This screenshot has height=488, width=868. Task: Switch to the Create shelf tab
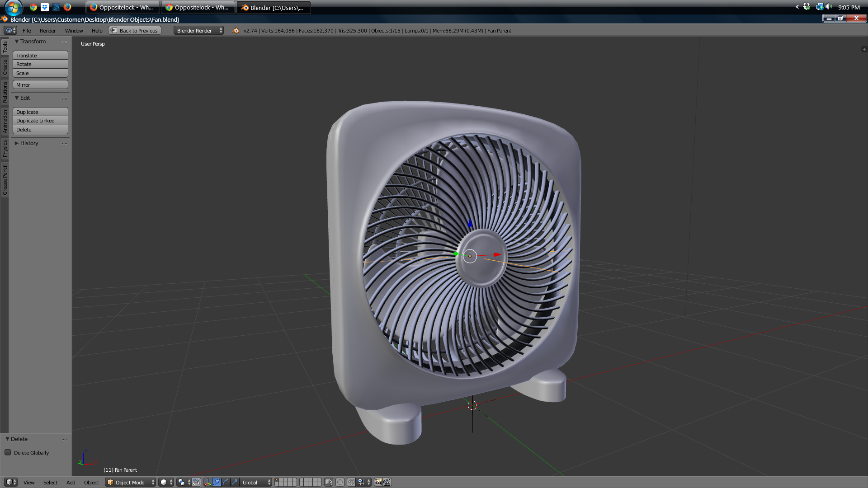pos(5,67)
